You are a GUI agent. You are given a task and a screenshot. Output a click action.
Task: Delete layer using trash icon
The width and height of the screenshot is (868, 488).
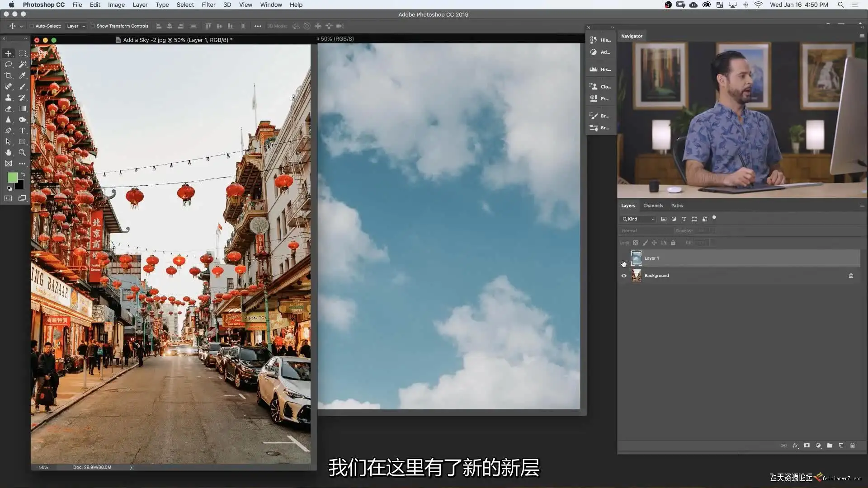pos(853,446)
